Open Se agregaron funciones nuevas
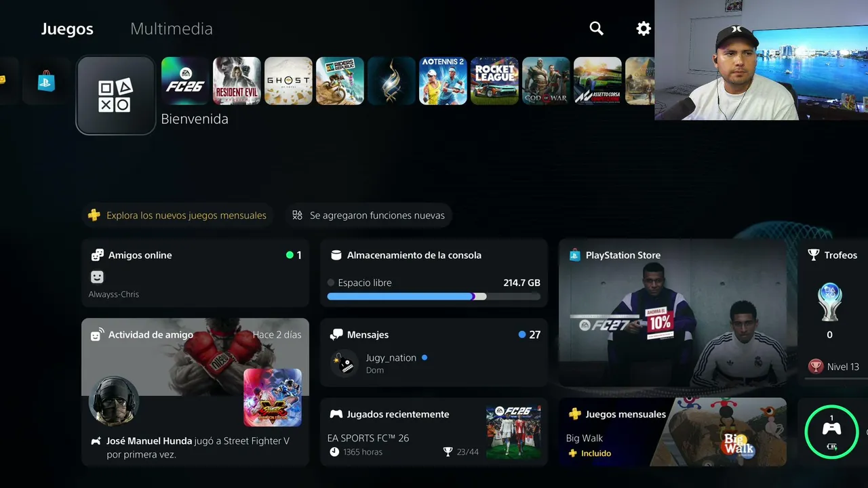Image resolution: width=868 pixels, height=488 pixels. coord(369,216)
